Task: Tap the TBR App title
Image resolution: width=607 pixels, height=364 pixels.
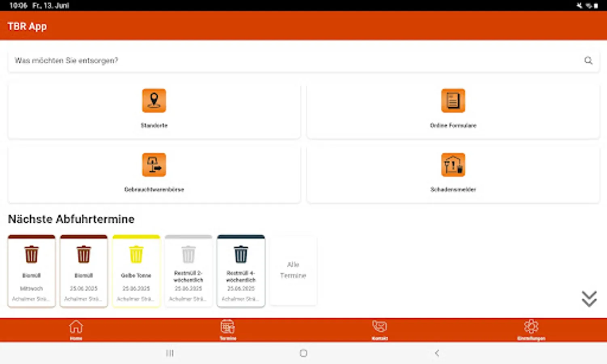Action: point(27,26)
